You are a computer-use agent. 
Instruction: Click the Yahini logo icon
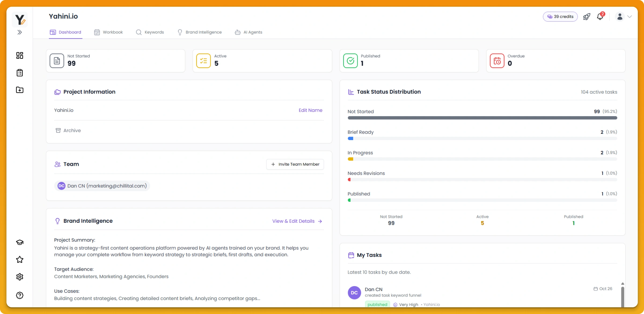(20, 20)
